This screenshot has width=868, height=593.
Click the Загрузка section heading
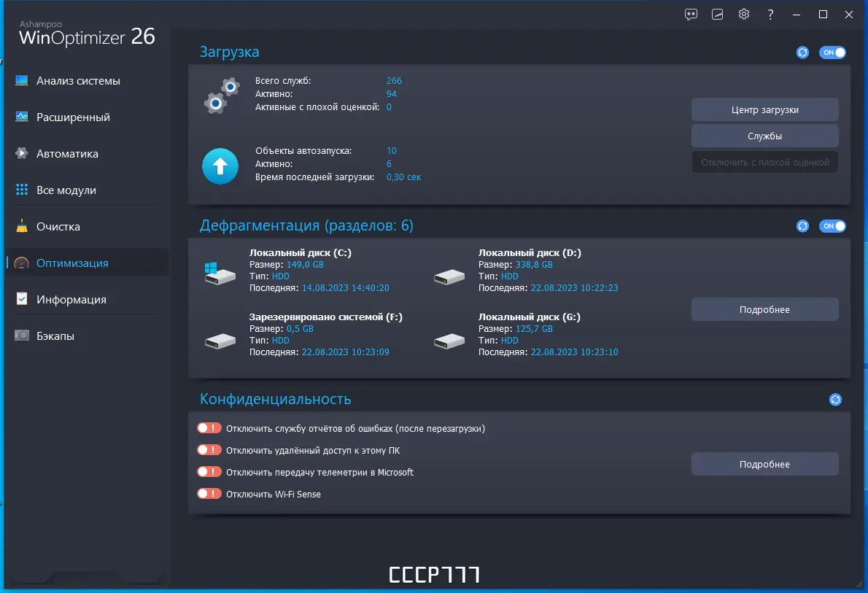pos(229,52)
